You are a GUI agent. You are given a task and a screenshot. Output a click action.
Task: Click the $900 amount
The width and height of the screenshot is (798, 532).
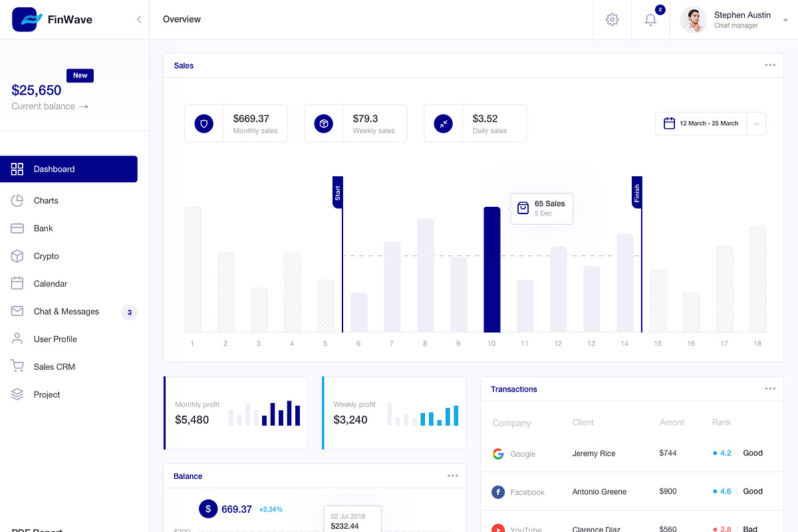[x=668, y=491]
